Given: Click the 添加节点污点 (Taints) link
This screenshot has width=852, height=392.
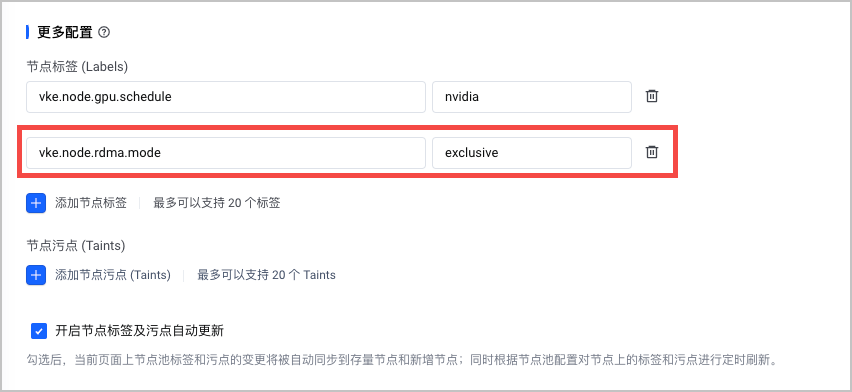Looking at the screenshot, I should point(113,275).
